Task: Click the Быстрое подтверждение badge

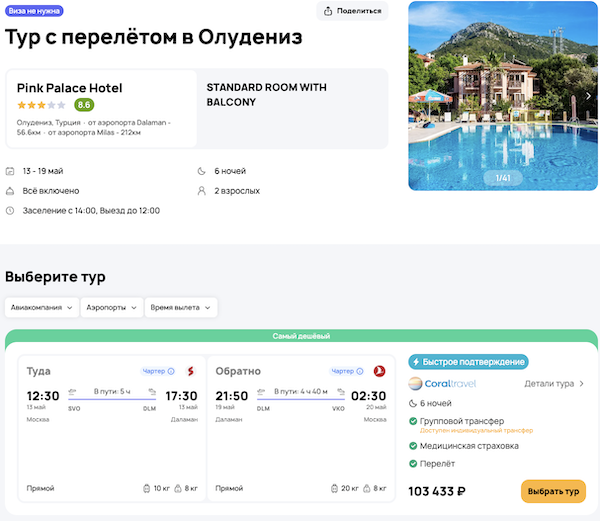Action: tap(468, 362)
